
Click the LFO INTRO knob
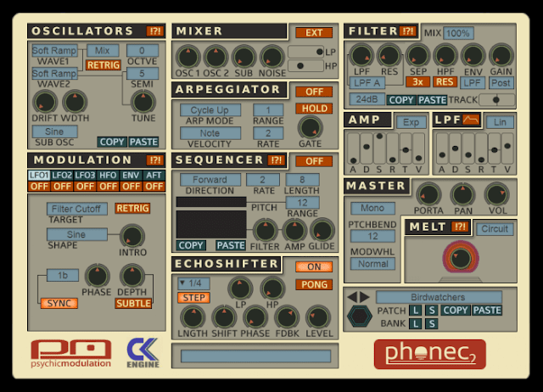132,236
